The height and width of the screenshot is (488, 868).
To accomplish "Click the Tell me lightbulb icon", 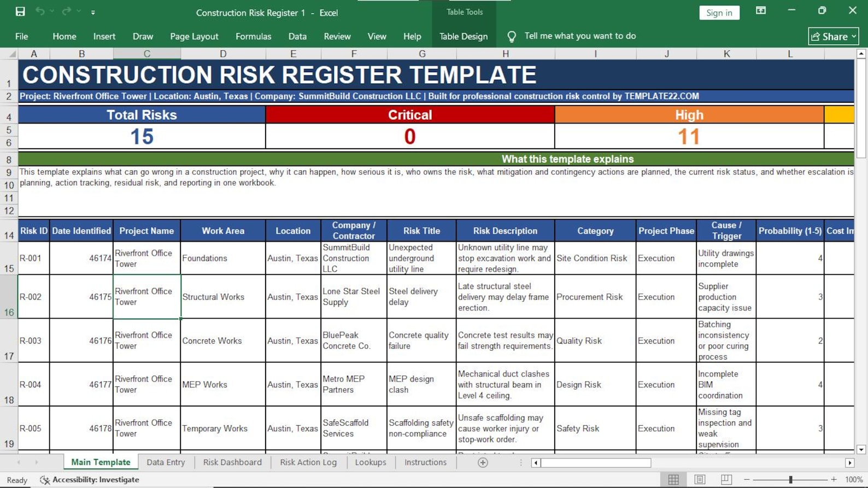I will click(511, 36).
